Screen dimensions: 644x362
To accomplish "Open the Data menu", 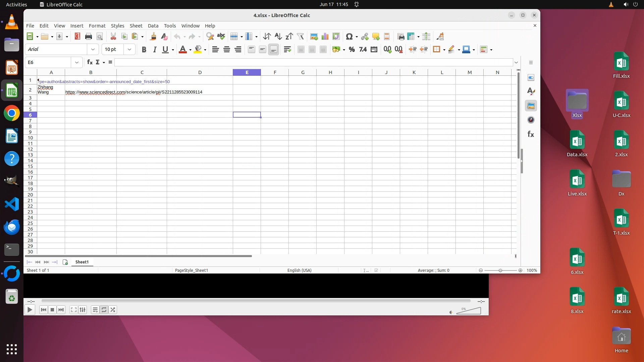I will [x=153, y=26].
